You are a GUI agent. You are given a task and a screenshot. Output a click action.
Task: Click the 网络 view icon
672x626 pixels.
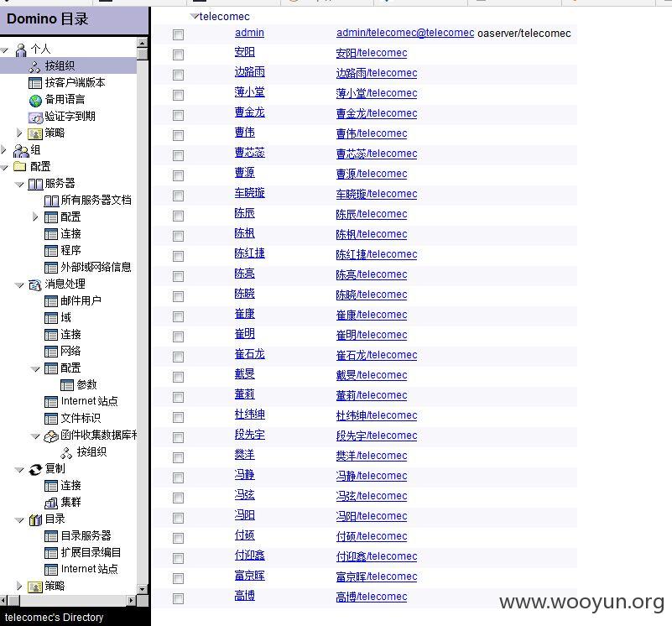(x=51, y=352)
